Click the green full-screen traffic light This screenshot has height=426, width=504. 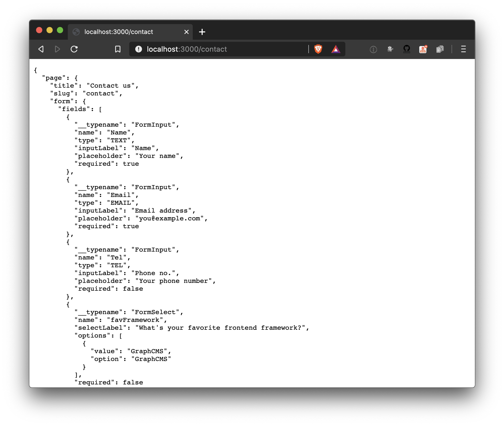coord(60,30)
